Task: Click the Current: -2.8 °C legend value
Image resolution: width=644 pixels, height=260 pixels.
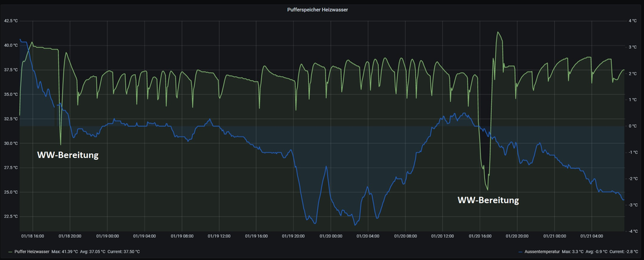Action: click(x=623, y=252)
